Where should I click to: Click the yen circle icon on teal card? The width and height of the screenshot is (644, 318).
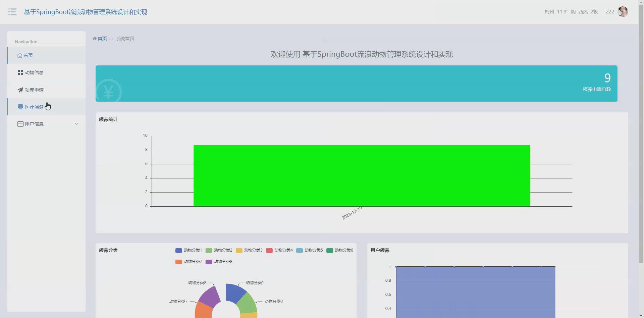[x=108, y=91]
